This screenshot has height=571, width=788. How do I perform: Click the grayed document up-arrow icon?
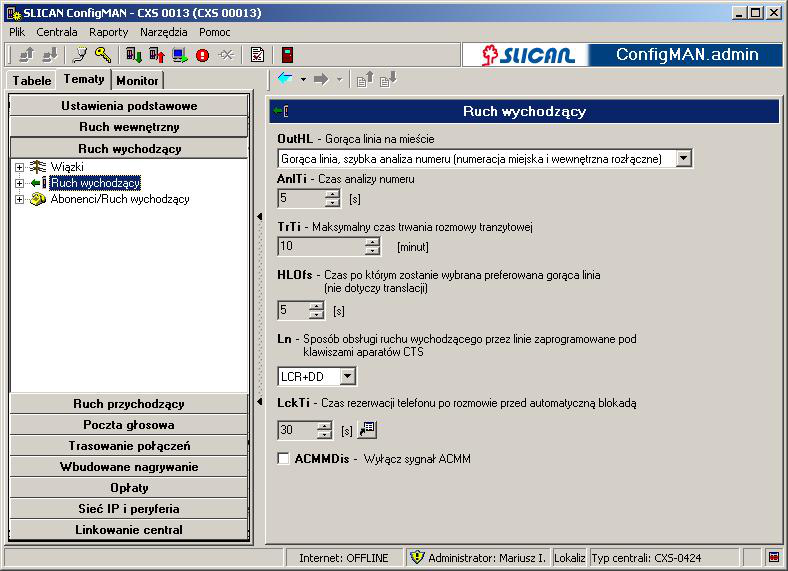(x=365, y=79)
